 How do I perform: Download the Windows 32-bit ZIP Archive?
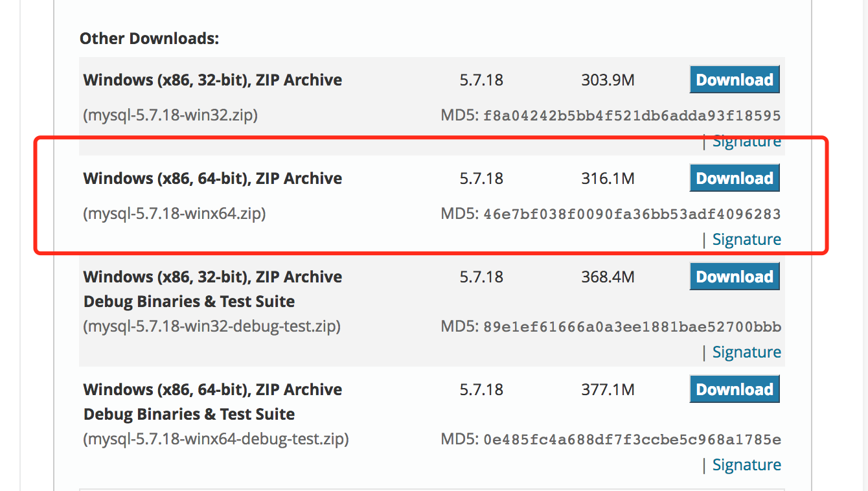(734, 79)
